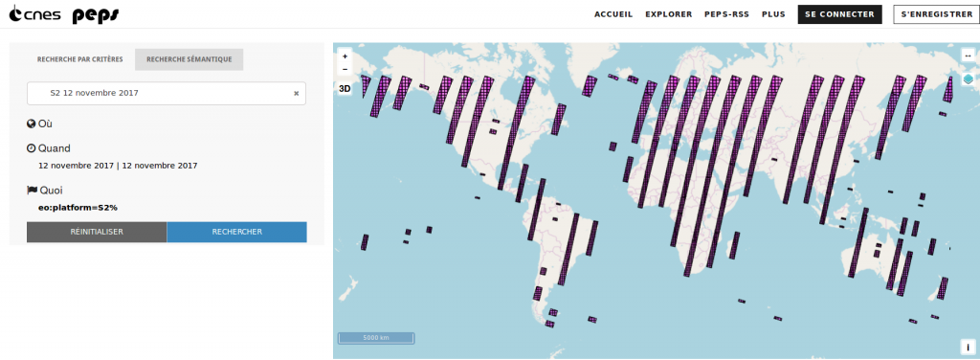Focus the S2 12 novembre 2017 search field
Image resolution: width=980 pixels, height=360 pixels.
tap(167, 93)
